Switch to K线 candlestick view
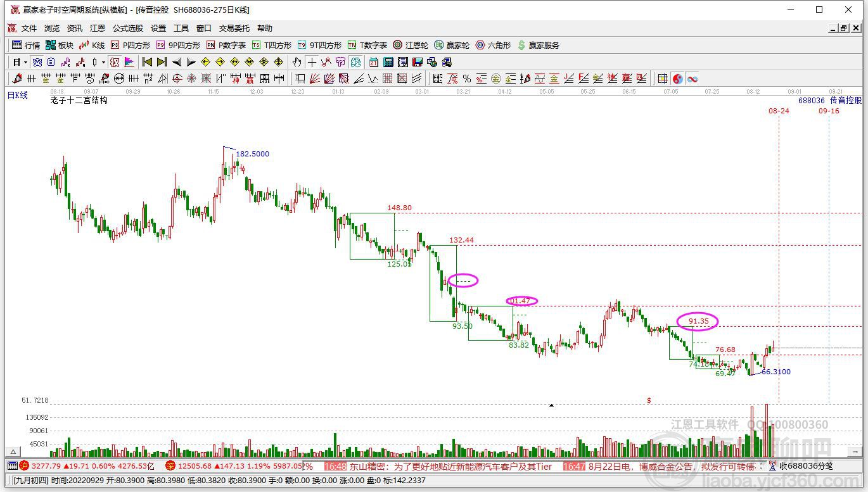This screenshot has width=868, height=492. pyautogui.click(x=92, y=45)
